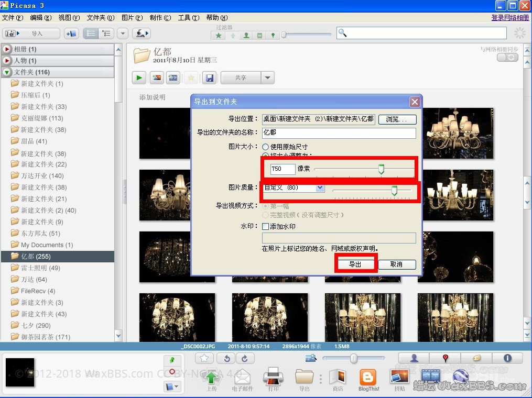Click the save-to-disk floppy icon

point(209,78)
